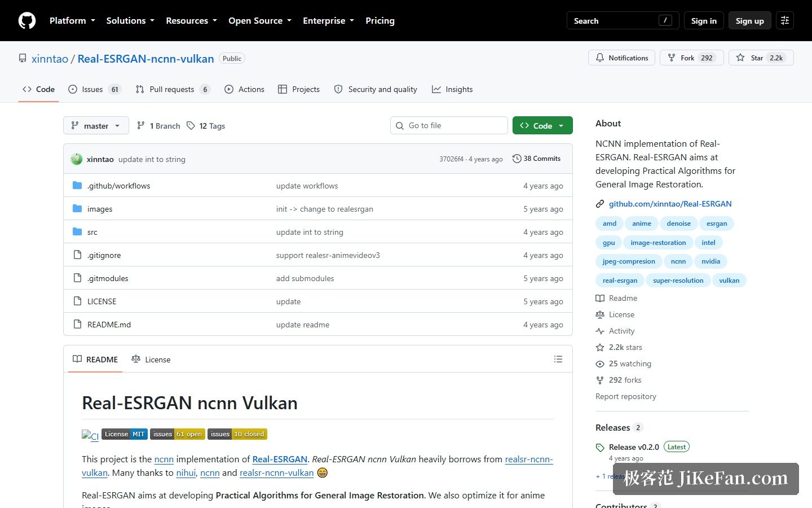Expand the Platform menu
This screenshot has height=508, width=812.
72,21
